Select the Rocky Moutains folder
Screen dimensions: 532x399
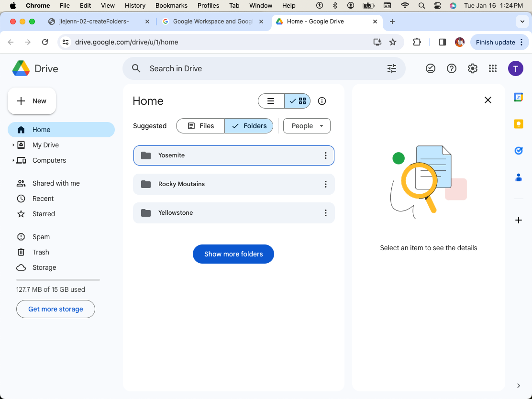tap(234, 184)
